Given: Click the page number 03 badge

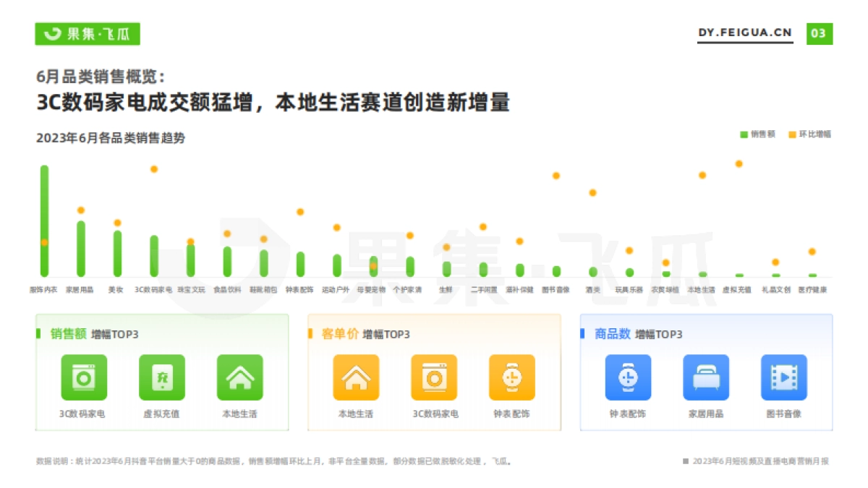Looking at the screenshot, I should click(x=818, y=33).
